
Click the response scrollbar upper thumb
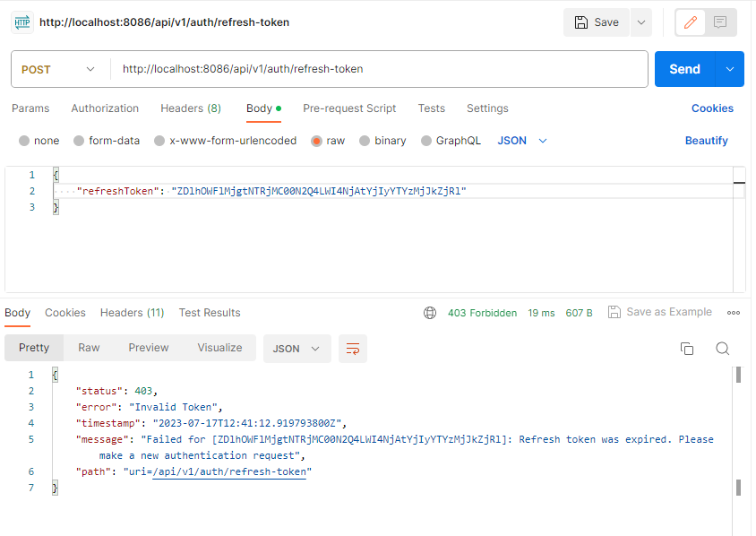click(x=738, y=375)
